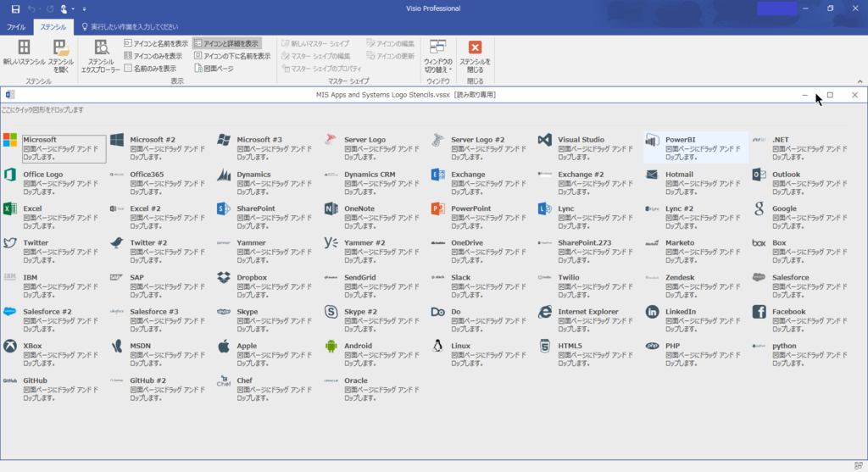Image resolution: width=868 pixels, height=472 pixels.
Task: Pick the Dynamics stencil icon
Action: point(224,175)
